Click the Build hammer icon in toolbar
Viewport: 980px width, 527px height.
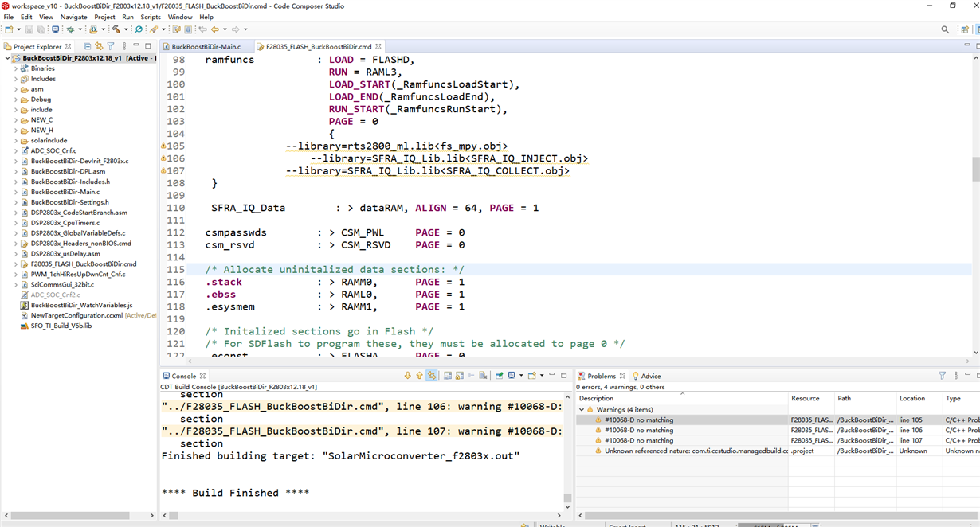pyautogui.click(x=116, y=29)
